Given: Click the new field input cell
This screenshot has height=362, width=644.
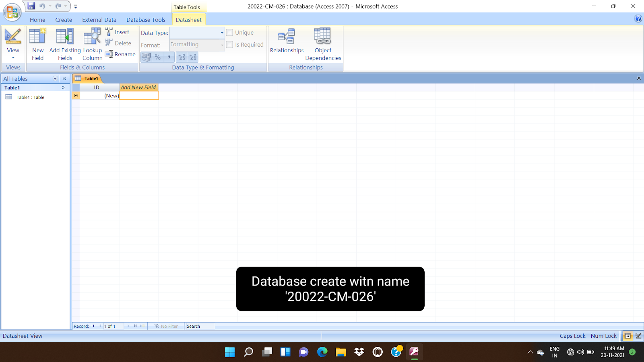Looking at the screenshot, I should click(139, 96).
